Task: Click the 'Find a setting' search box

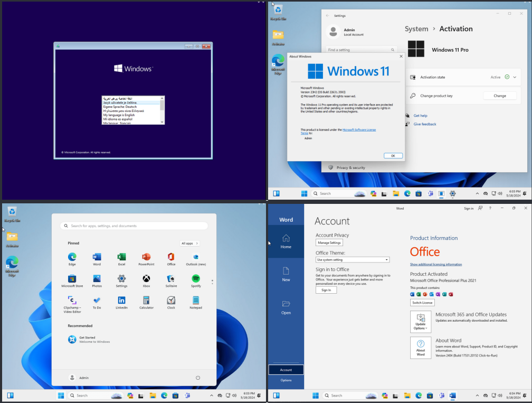Action: click(361, 50)
